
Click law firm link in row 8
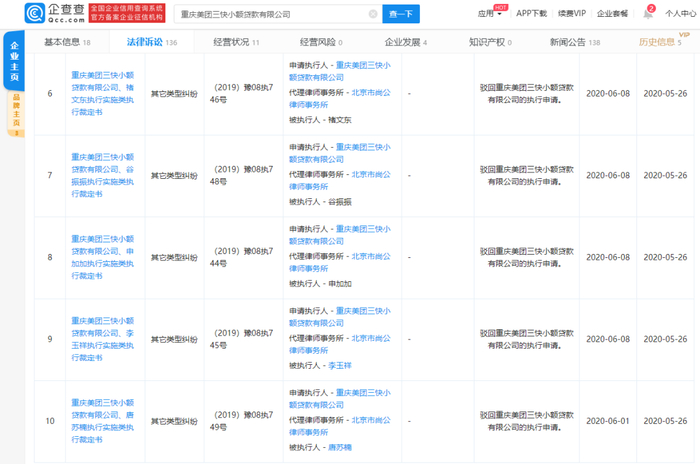click(340, 262)
